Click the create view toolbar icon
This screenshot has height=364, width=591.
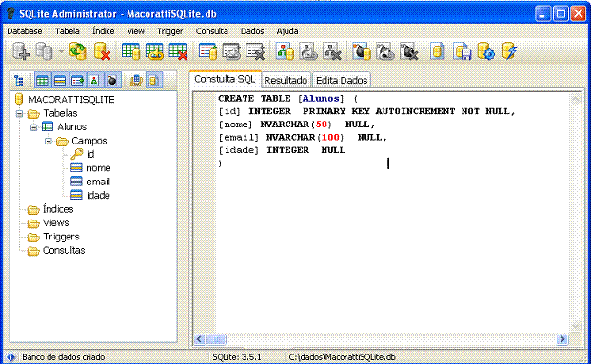click(x=285, y=50)
